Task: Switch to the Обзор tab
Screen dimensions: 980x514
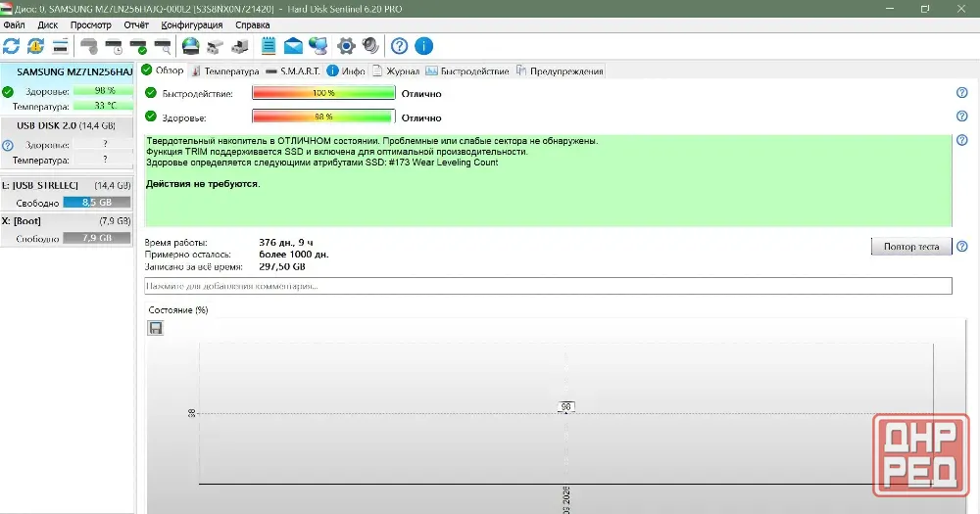Action: [163, 70]
